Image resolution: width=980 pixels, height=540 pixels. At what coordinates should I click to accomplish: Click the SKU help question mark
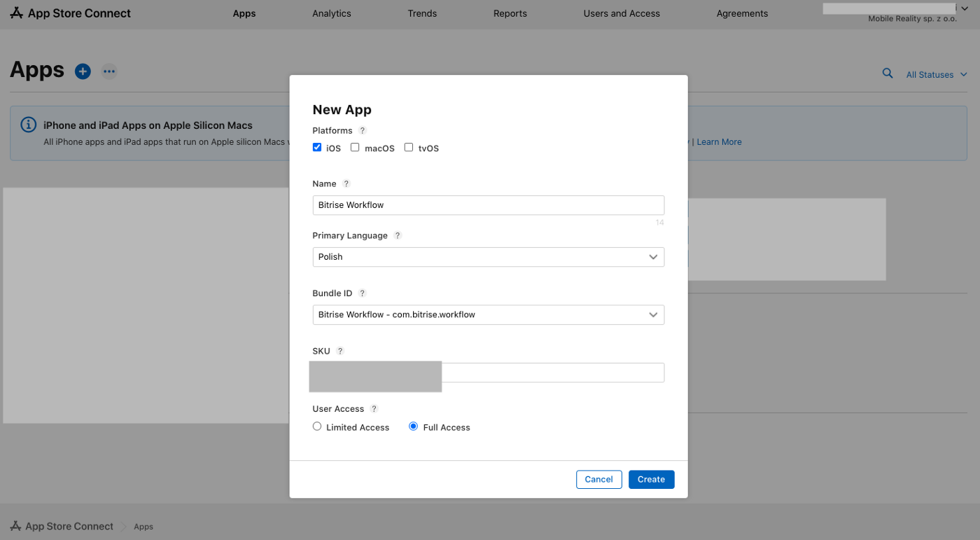click(340, 351)
